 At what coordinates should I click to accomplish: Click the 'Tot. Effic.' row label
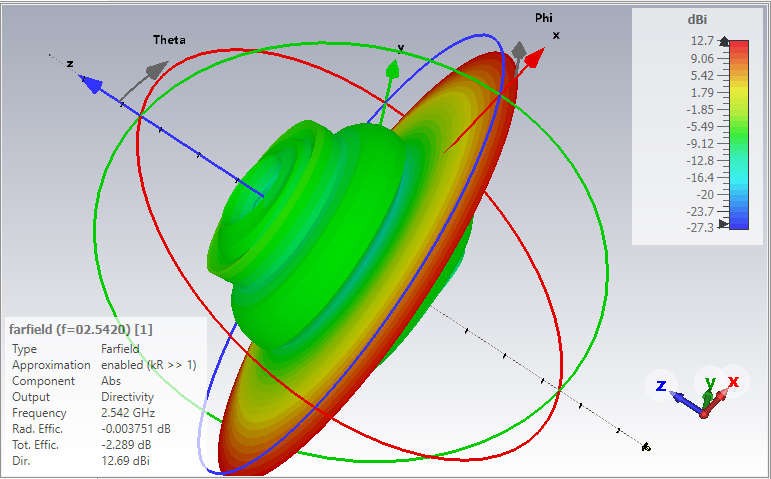(x=35, y=445)
